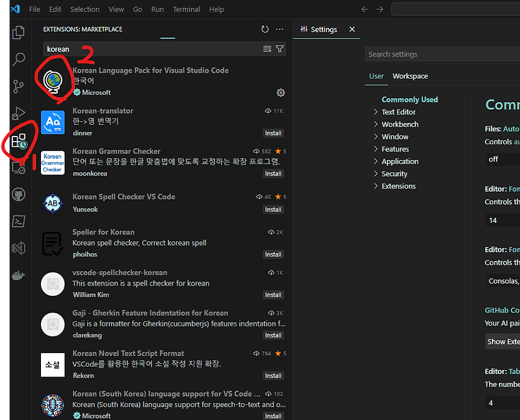This screenshot has height=420, width=520.
Task: Switch to the User settings tab
Action: (376, 76)
